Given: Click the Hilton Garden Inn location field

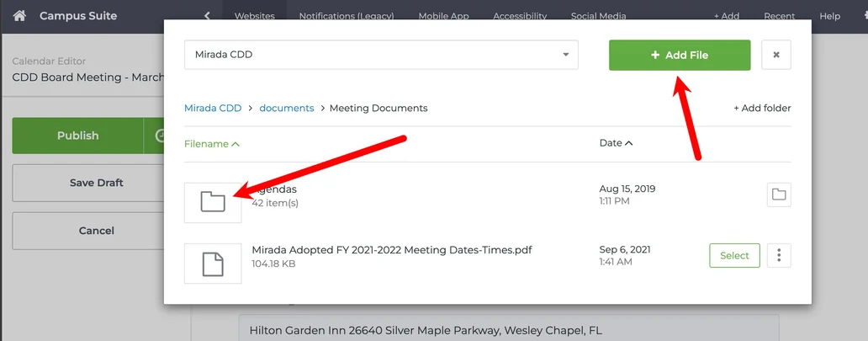Looking at the screenshot, I should point(508,330).
